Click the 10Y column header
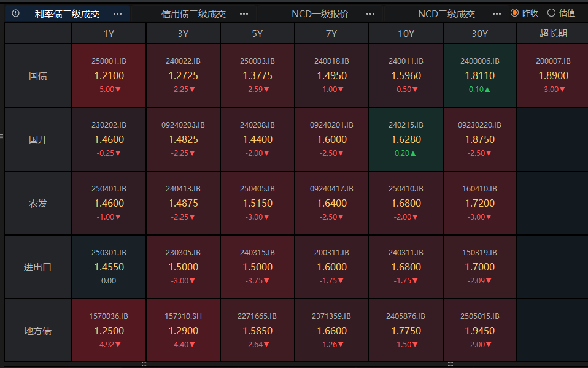Screen dimensions: 588x368 (x=406, y=34)
